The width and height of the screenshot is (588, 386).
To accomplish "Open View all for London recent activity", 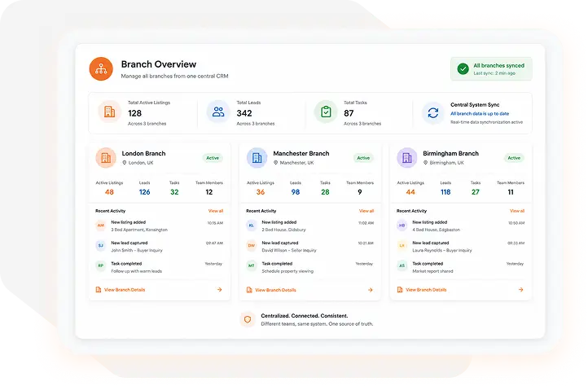I will click(x=216, y=211).
